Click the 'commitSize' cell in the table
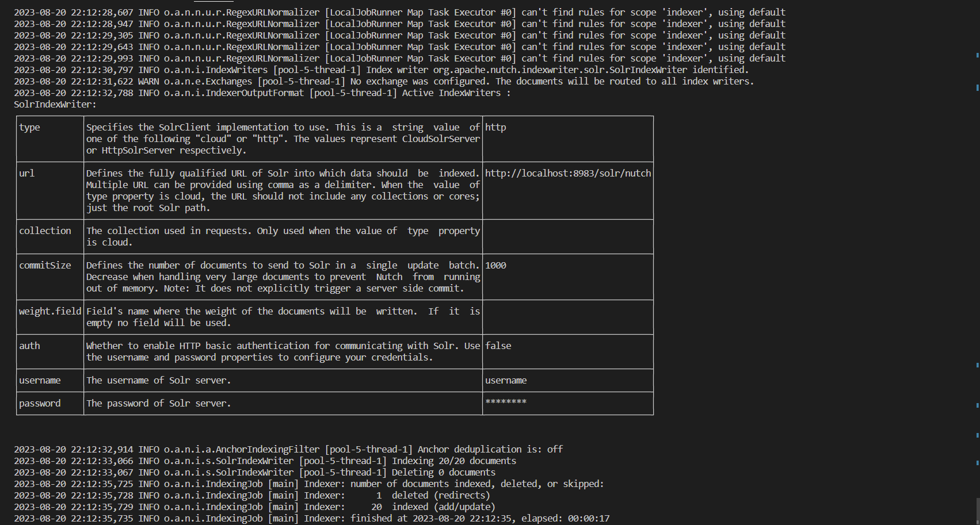 point(45,265)
